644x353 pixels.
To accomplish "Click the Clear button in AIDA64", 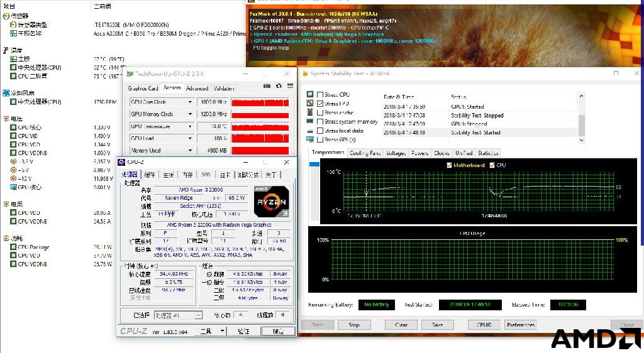I will 401,325.
